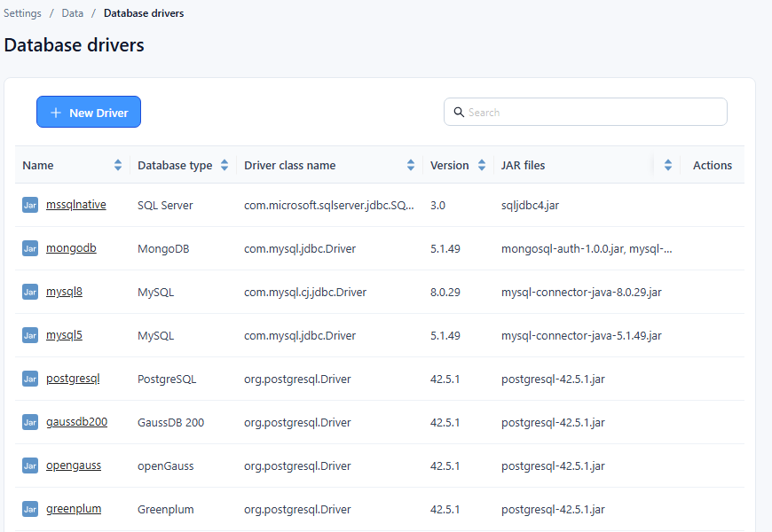Image resolution: width=772 pixels, height=532 pixels.
Task: Create a new driver with New Driver
Action: 89,112
